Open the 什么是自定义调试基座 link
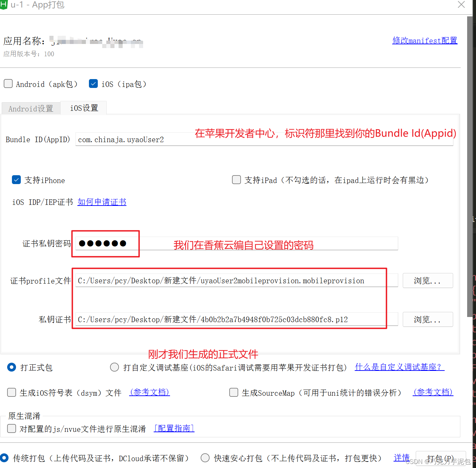Viewport: 476px width, 468px height. pyautogui.click(x=399, y=367)
